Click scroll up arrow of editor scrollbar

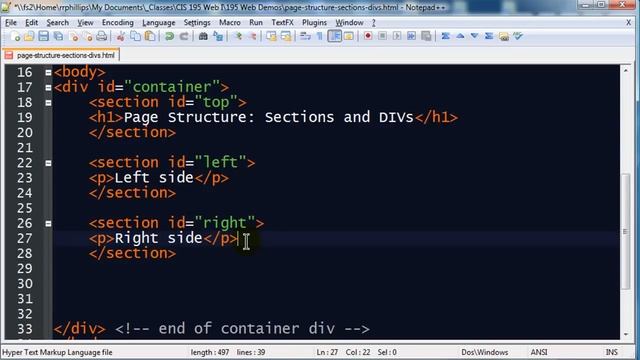click(x=626, y=71)
